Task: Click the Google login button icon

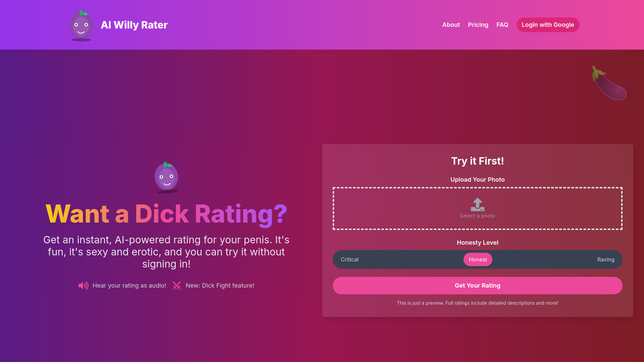Action: [548, 25]
